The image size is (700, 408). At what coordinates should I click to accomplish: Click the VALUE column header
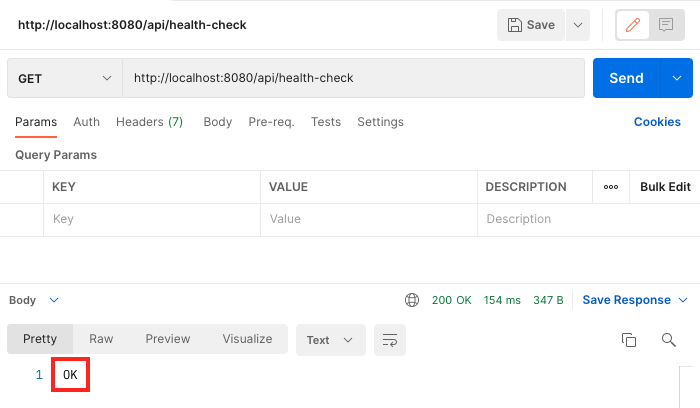pos(288,187)
